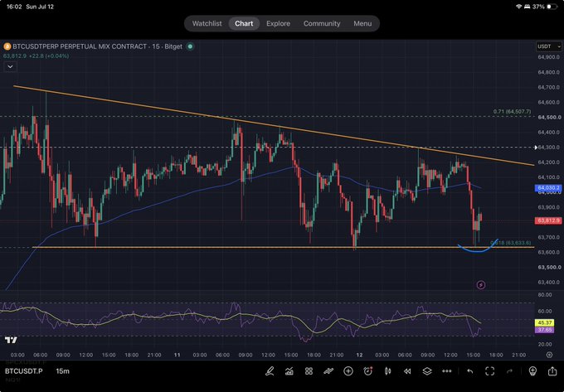The width and height of the screenshot is (564, 392).
Task: Open the indicators chart icon
Action: (289, 371)
